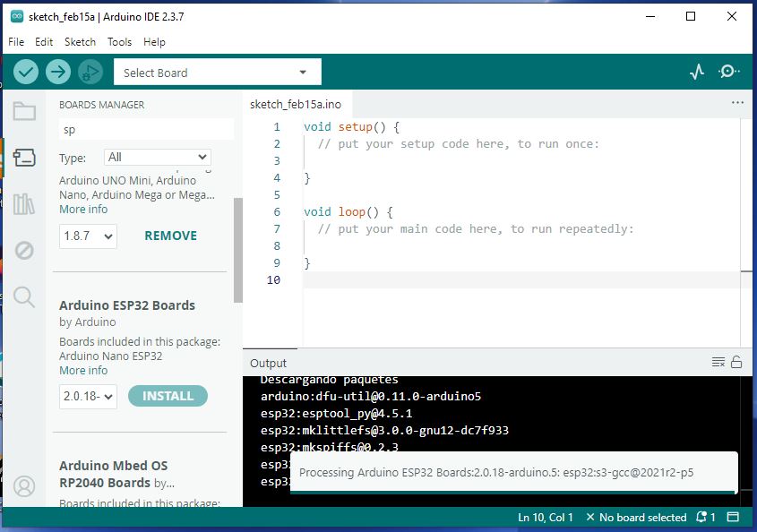757x532 pixels.
Task: Upload the sketch to the board
Action: (57, 72)
